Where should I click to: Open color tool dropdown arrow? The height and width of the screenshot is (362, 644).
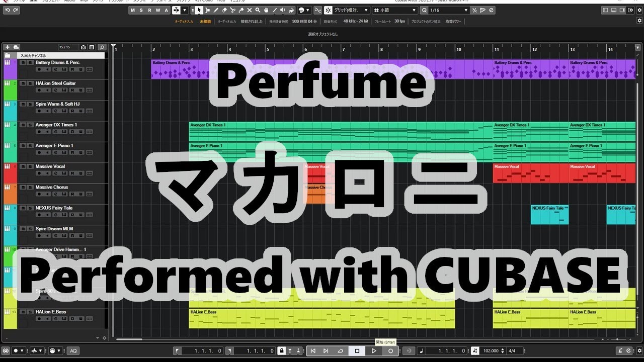[307, 10]
